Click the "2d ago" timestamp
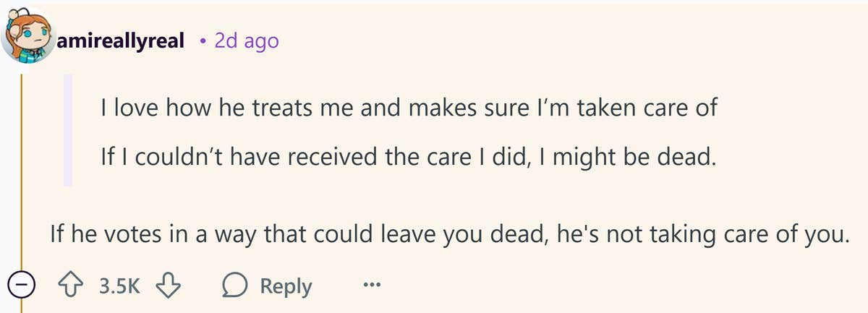Image resolution: width=868 pixels, height=313 pixels. 246,40
